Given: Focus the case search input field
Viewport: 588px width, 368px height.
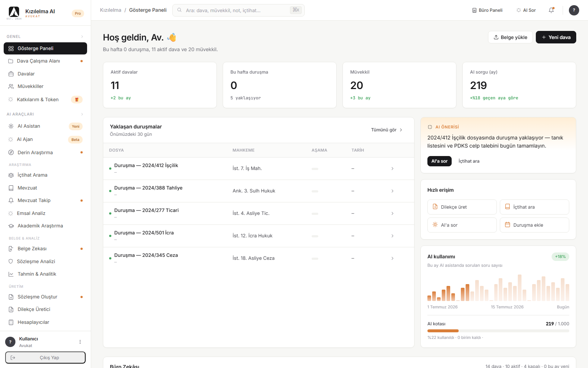Looking at the screenshot, I should pyautogui.click(x=239, y=10).
